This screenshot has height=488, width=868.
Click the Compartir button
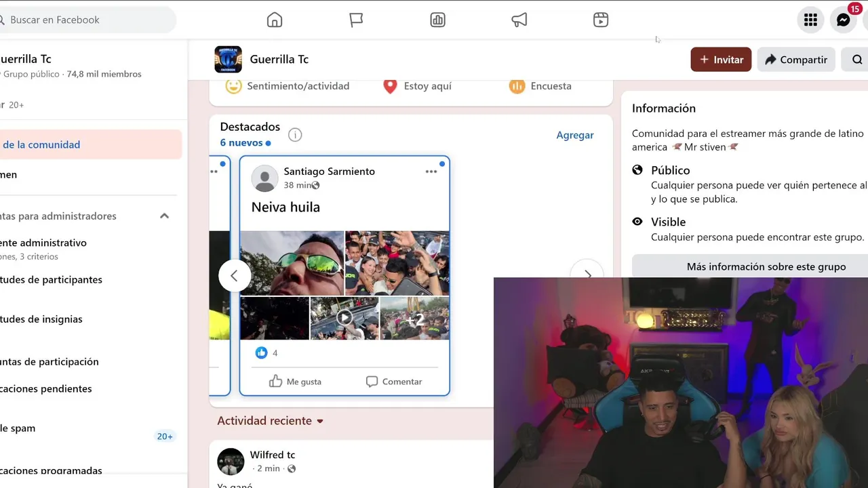point(796,60)
